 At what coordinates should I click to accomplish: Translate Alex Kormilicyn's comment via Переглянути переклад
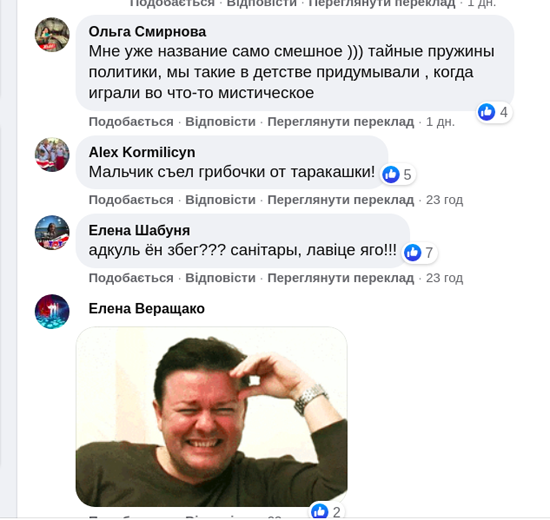tap(341, 200)
